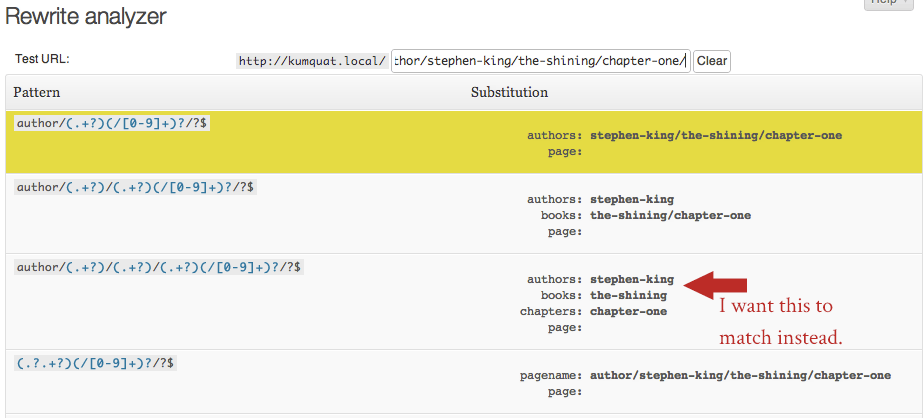This screenshot has width=924, height=418.
Task: Open the partially visible Help dropdown tab
Action: click(x=888, y=4)
